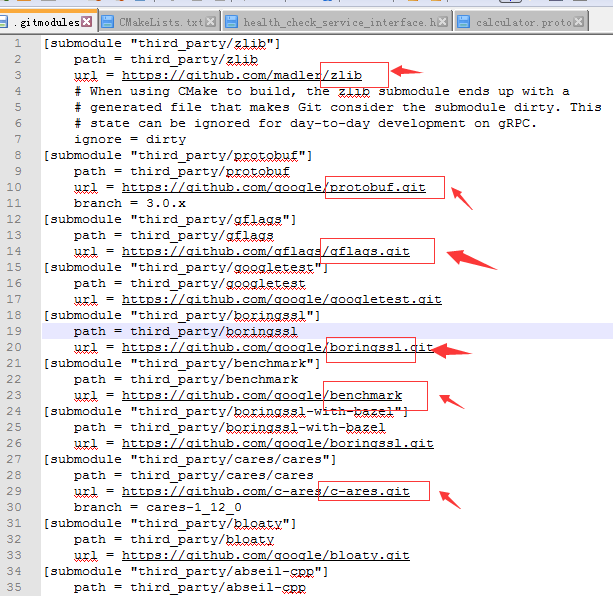Place cursor on '[submodule "third_party/zlib"]' line
The image size is (613, 596).
162,43
